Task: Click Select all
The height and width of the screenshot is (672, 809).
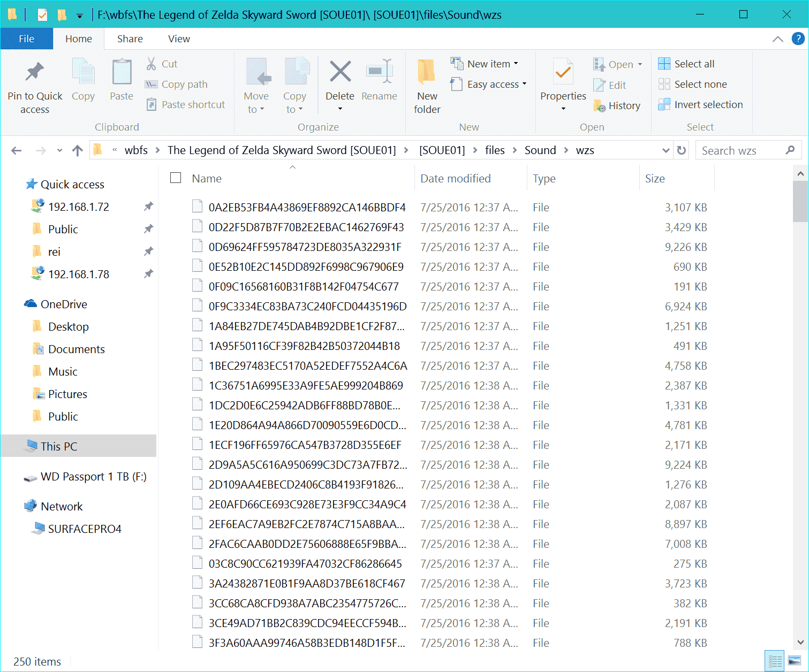Action: [x=686, y=64]
